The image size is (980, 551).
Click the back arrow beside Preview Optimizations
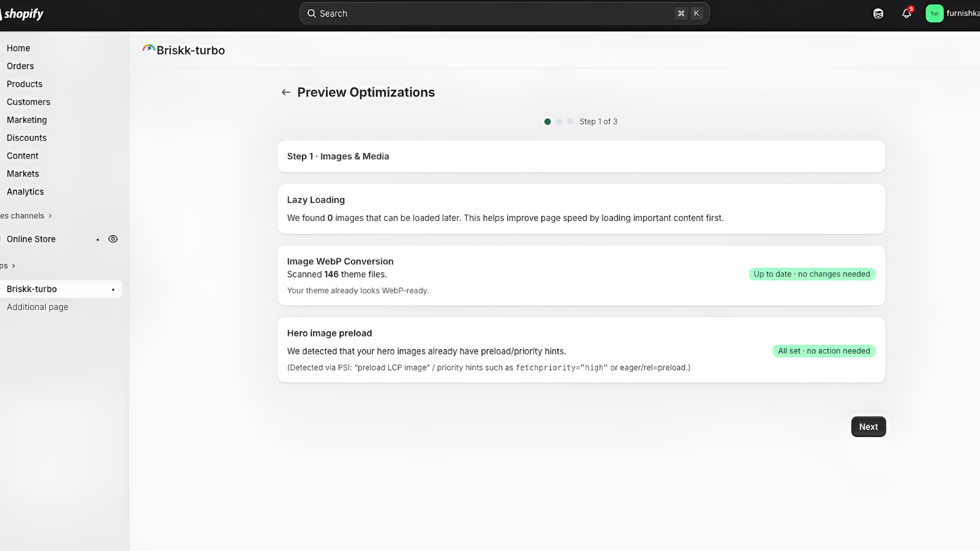[285, 92]
